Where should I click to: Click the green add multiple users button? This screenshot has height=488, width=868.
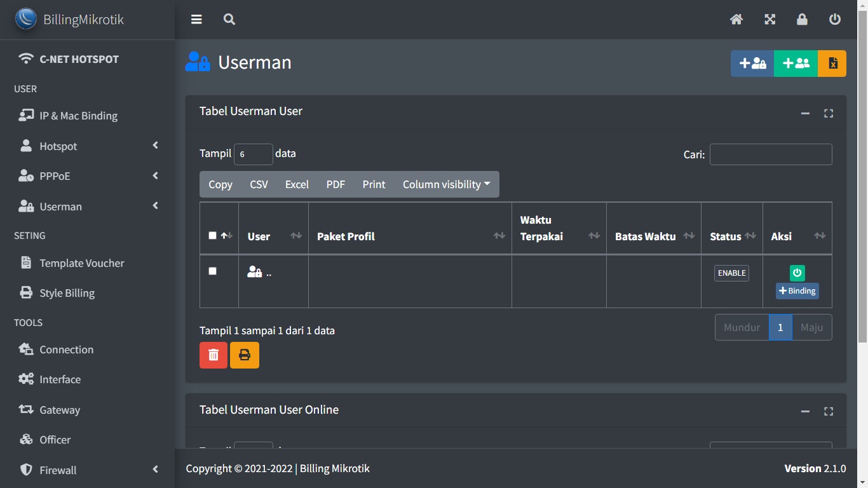click(796, 64)
